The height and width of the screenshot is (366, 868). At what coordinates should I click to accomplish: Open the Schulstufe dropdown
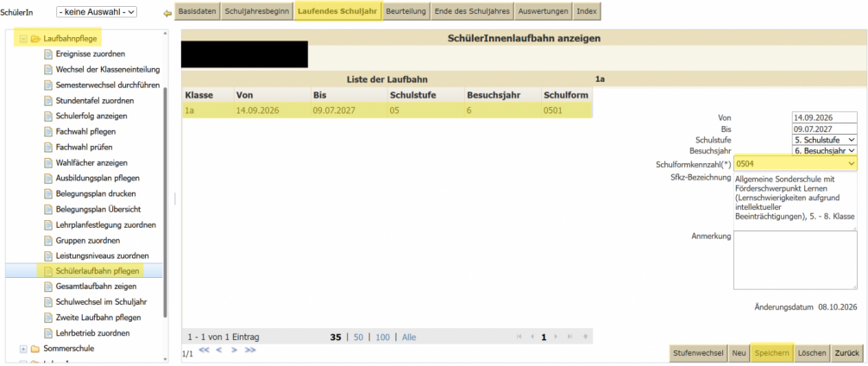pos(824,140)
